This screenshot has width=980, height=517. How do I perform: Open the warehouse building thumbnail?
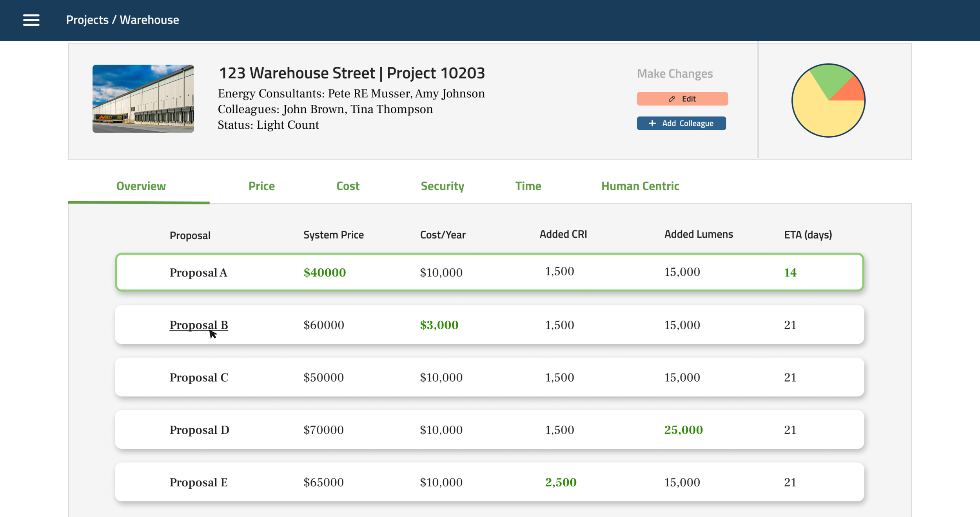(143, 99)
